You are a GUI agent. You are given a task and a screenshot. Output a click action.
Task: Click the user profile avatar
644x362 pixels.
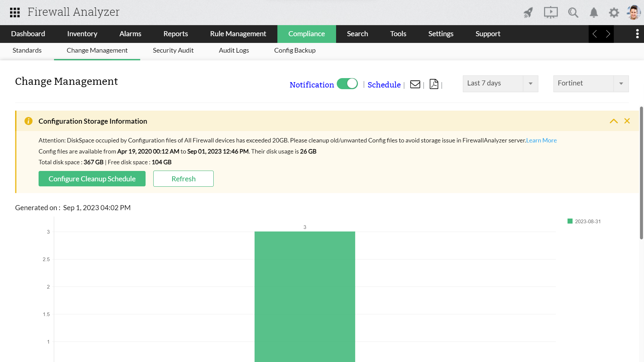(633, 12)
